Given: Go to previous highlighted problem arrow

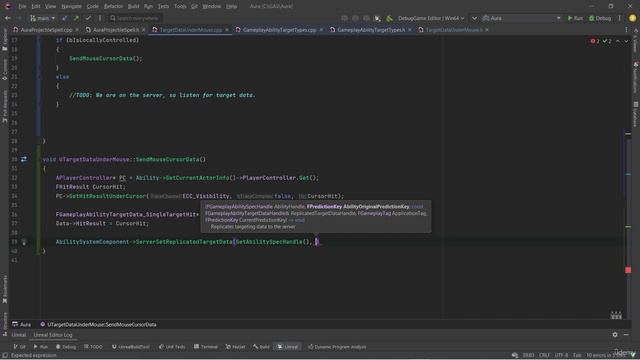Looking at the screenshot, I should coord(618,41).
